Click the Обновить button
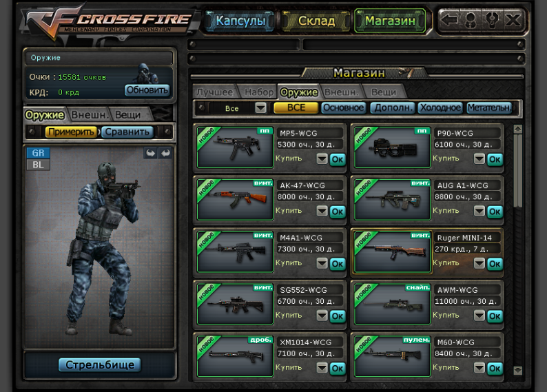Screen dimensions: 547x392 [x=147, y=90]
